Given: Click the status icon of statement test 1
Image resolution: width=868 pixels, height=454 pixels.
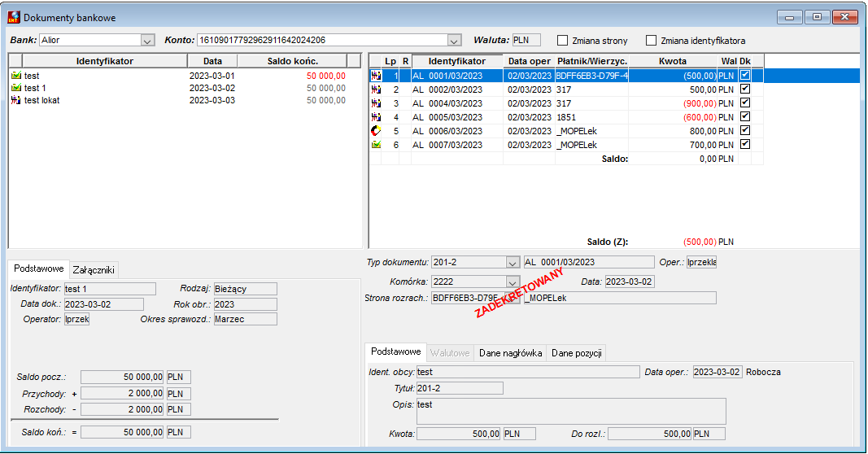Looking at the screenshot, I should coord(16,88).
